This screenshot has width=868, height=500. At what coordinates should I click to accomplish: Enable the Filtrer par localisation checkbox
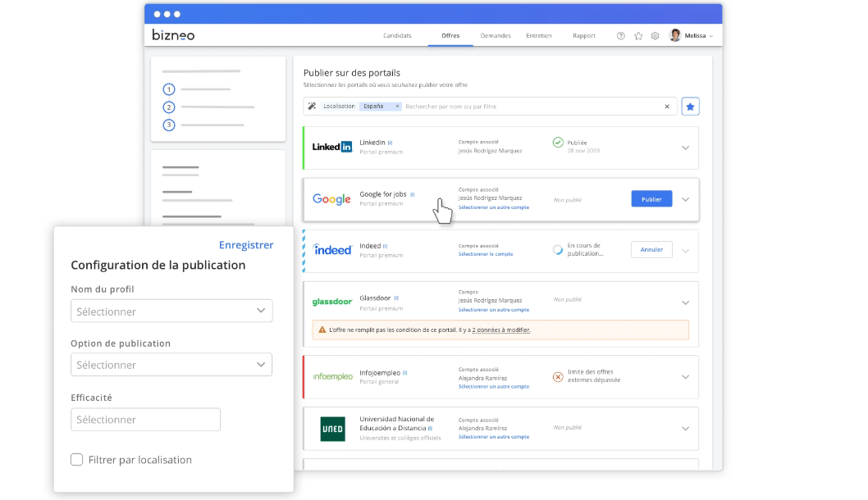[x=76, y=460]
